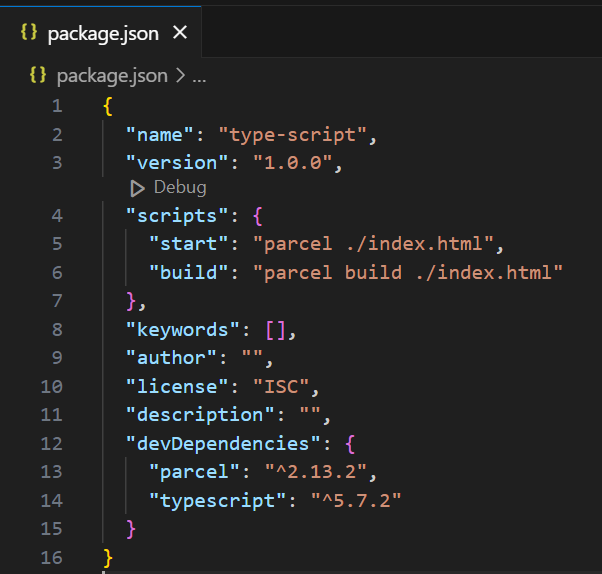Click the empty array brackets on line 8
602x574 pixels.
[275, 330]
